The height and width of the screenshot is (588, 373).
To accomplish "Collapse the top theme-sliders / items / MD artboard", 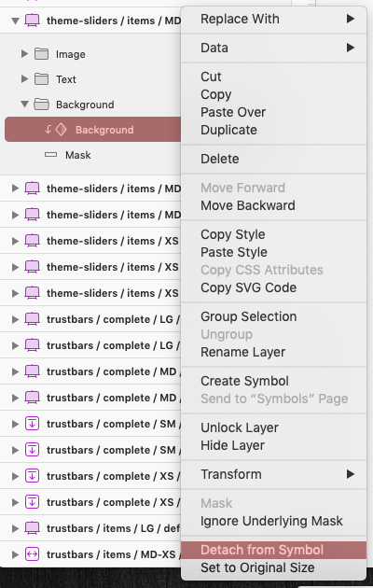I will pos(15,21).
